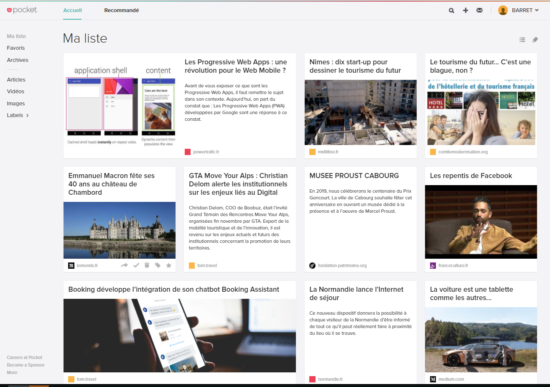The image size is (550, 387).
Task: Filter by Images
Action: point(16,104)
